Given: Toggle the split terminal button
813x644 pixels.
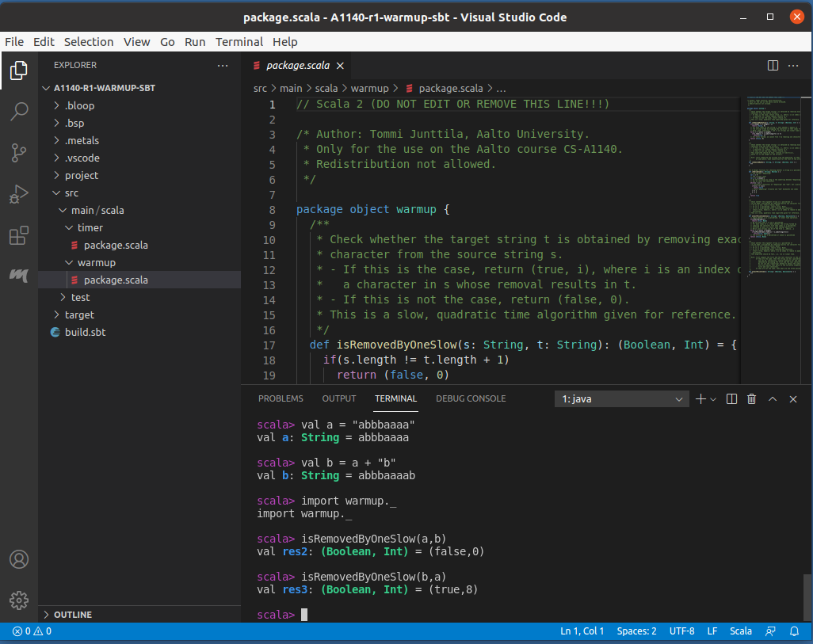Looking at the screenshot, I should coord(731,399).
